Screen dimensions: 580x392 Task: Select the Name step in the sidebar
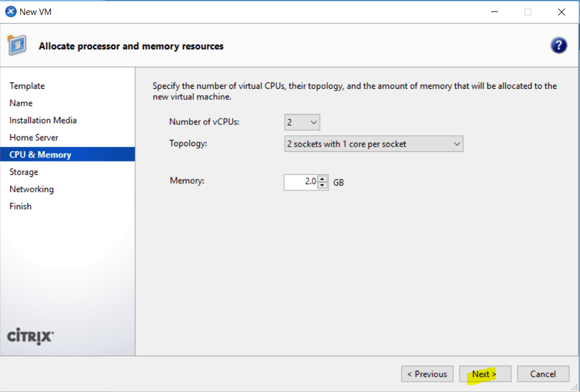tap(21, 103)
